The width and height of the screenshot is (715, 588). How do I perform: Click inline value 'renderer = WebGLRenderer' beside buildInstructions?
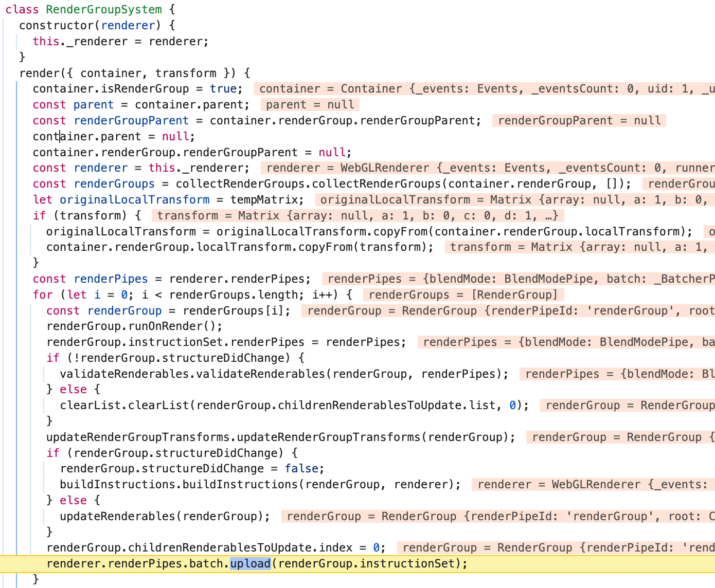(x=594, y=485)
